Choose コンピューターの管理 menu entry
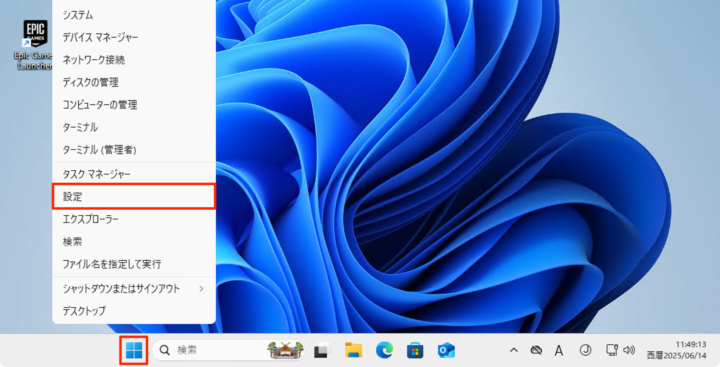720x367 pixels. click(134, 105)
